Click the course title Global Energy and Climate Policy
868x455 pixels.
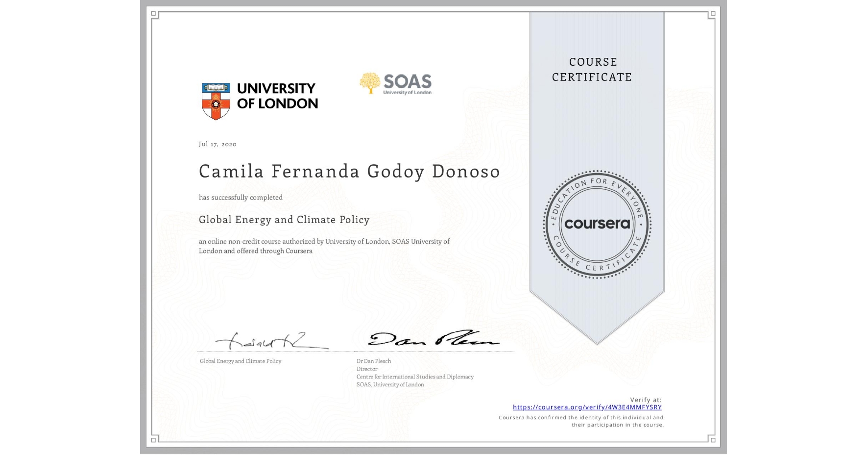point(284,220)
